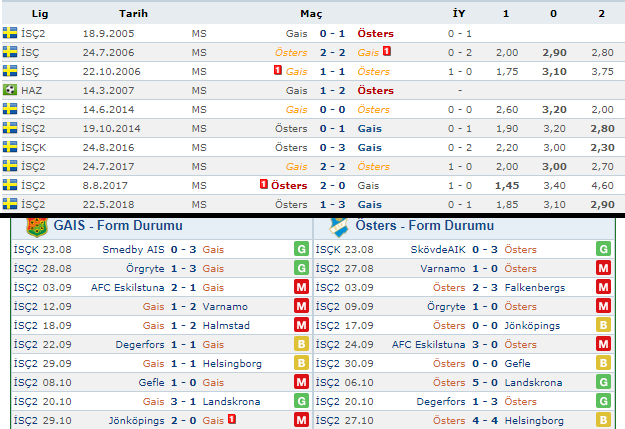The image size is (625, 429).
Task: Click the red card icon beside Gais on 24.7.2006
Action: coord(387,51)
